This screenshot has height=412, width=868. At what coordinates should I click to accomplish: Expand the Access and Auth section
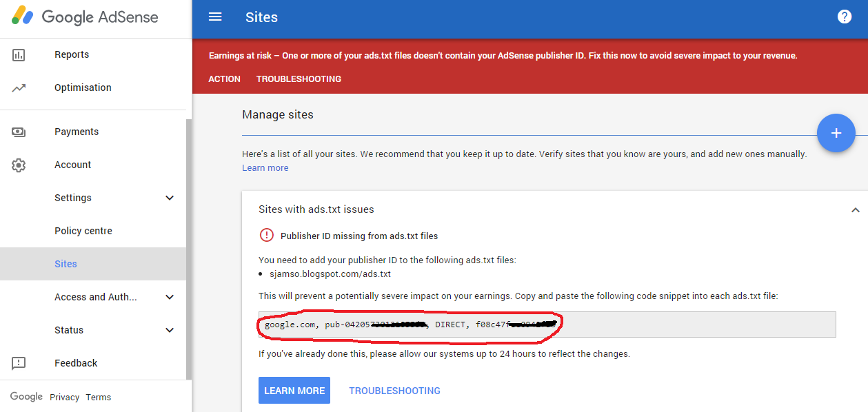point(170,297)
